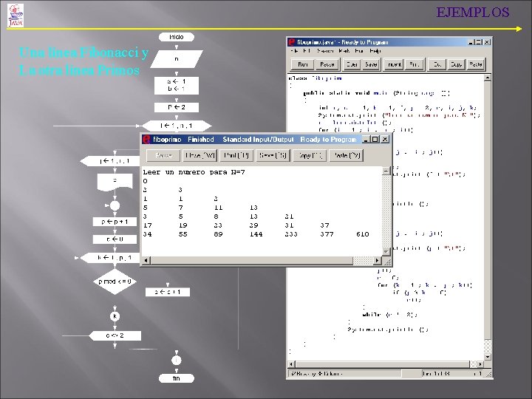The width and height of the screenshot is (532, 399).
Task: Click the output window's vertical scrollbar up arrow
Action: click(386, 171)
